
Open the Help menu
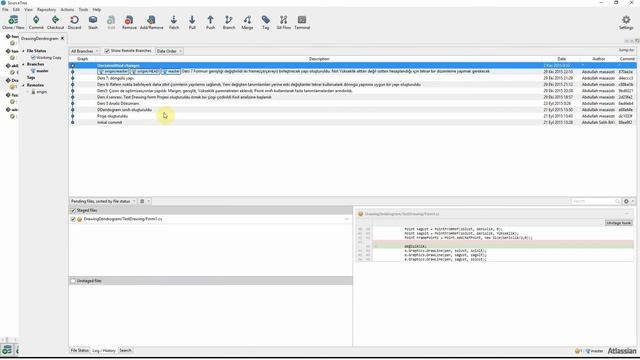97,9
